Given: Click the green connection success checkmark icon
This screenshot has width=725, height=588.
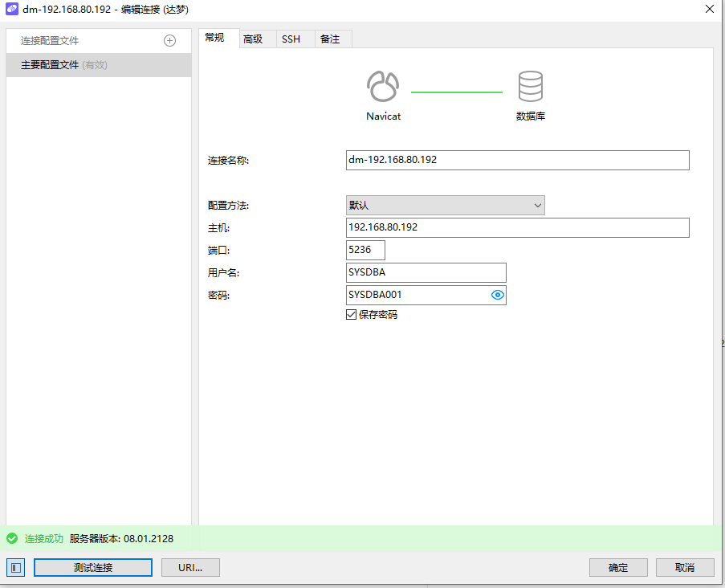Looking at the screenshot, I should click(x=12, y=538).
